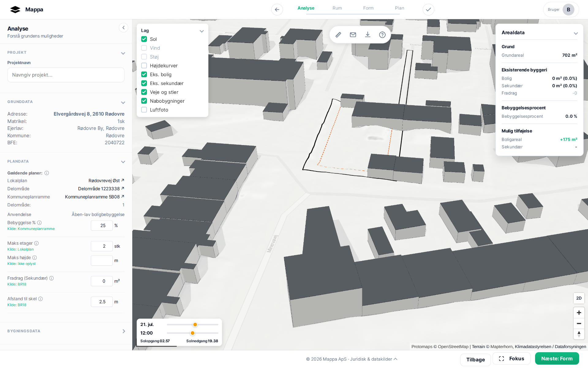This screenshot has width=588, height=368.
Task: Collapse the Analyse side panel
Action: [123, 28]
